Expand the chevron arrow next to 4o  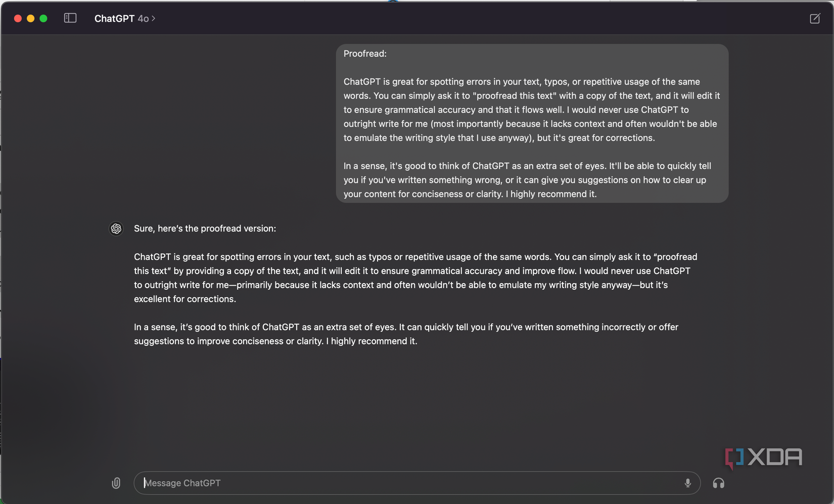point(153,19)
